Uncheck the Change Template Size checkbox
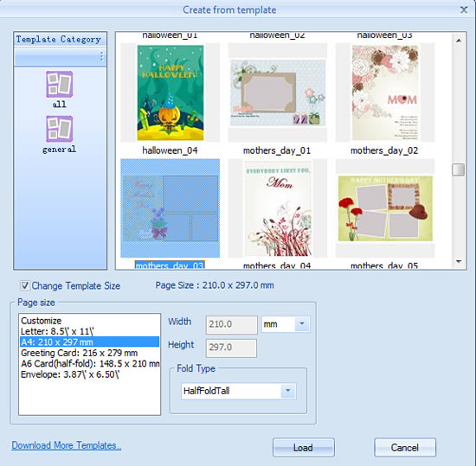The width and height of the screenshot is (476, 466). click(x=24, y=285)
